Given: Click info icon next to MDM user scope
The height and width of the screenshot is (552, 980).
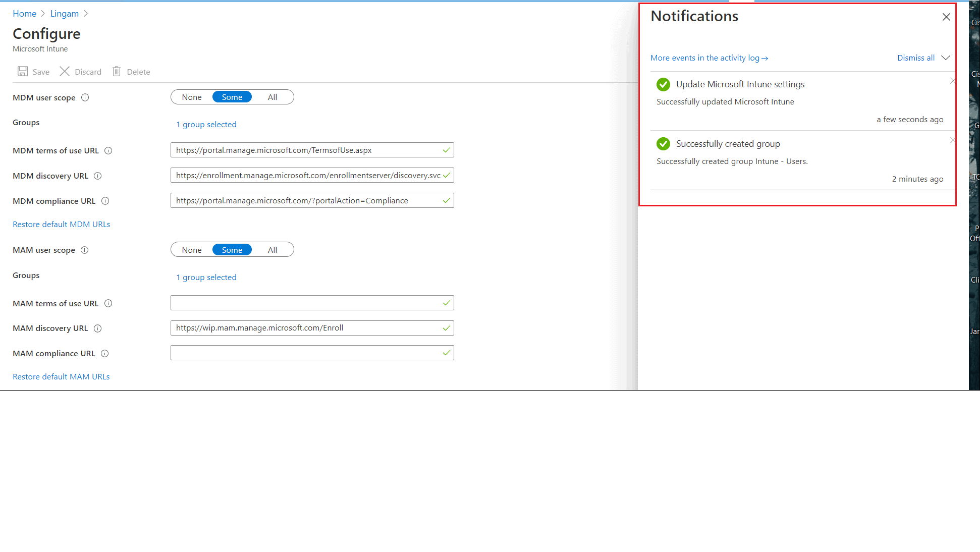Looking at the screenshot, I should 85,97.
